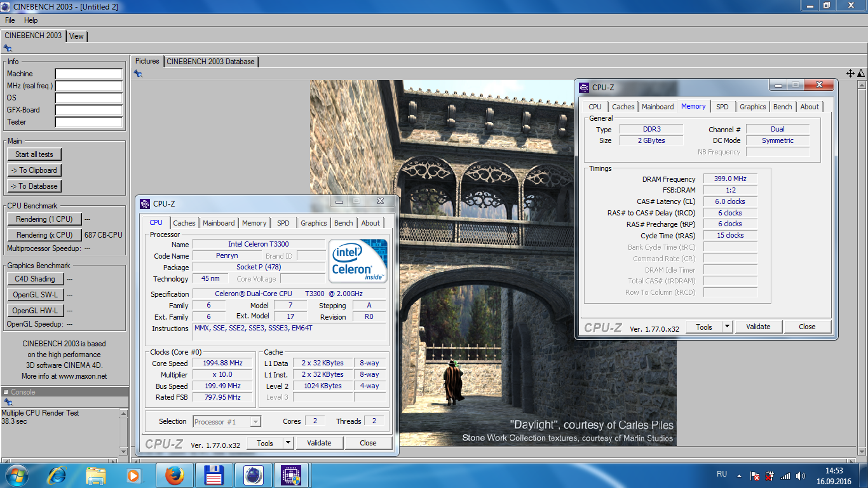Screen dimensions: 868x488
Task: Click the Show desktop strip
Action: pyautogui.click(x=864, y=475)
